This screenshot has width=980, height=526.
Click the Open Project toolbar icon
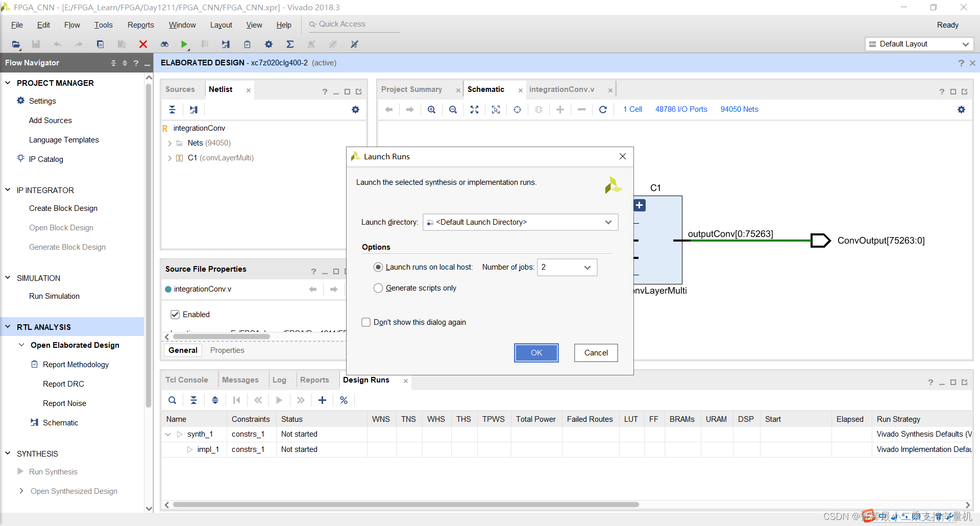(x=16, y=44)
